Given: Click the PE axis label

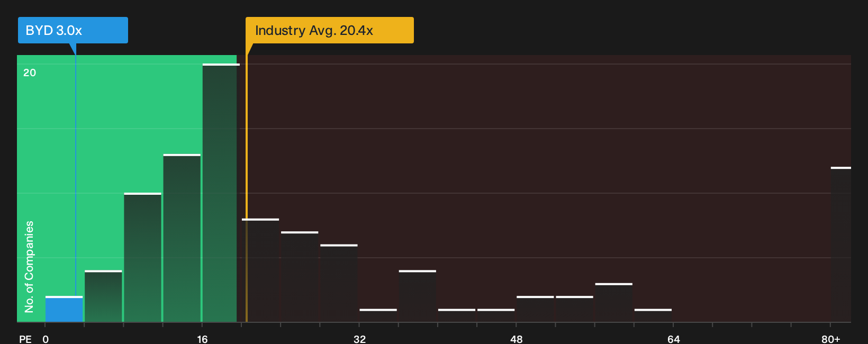Looking at the screenshot, I should click(x=25, y=339).
